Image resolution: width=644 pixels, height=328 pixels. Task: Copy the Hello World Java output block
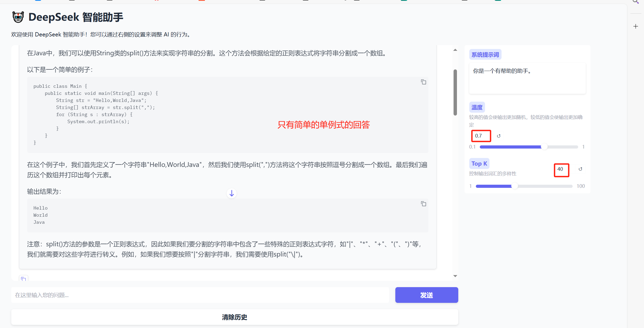(x=423, y=204)
